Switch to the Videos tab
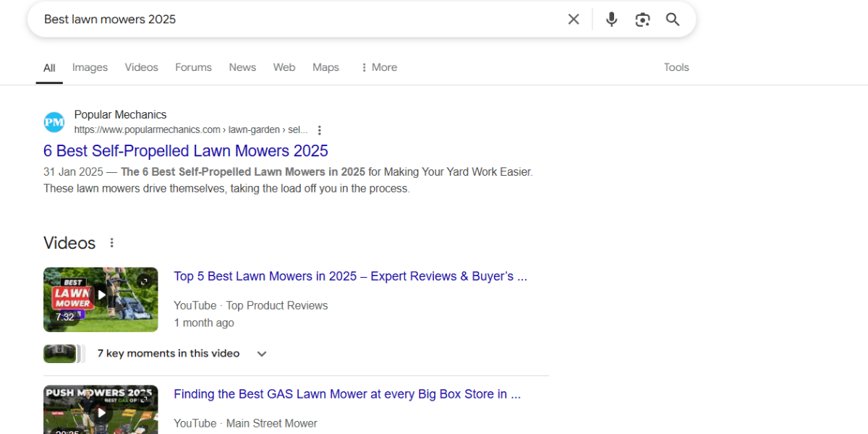Screen dimensions: 868x434 pos(141,67)
